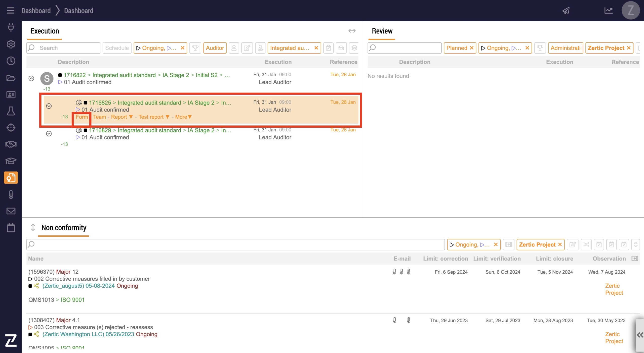
Task: Click the plug icon in the sidebar
Action: click(x=11, y=27)
